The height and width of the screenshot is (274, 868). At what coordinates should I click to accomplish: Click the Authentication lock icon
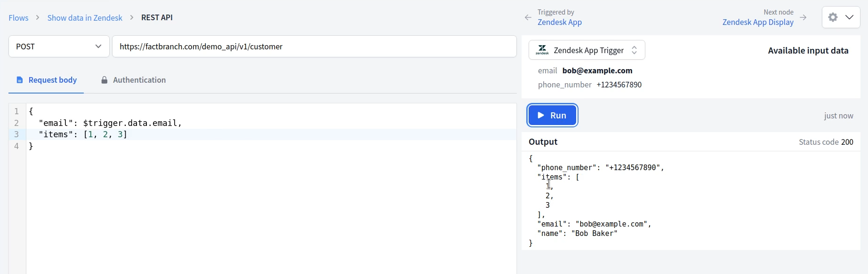(x=104, y=80)
